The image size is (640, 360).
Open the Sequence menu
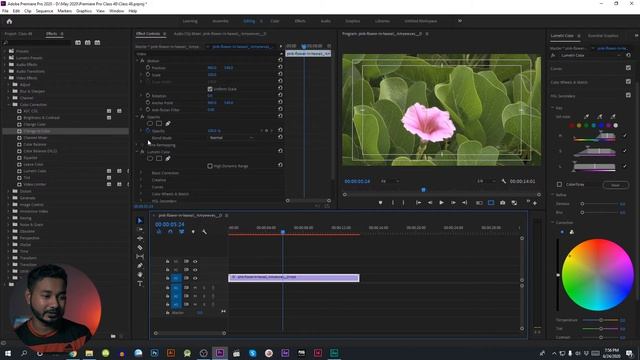(x=44, y=11)
